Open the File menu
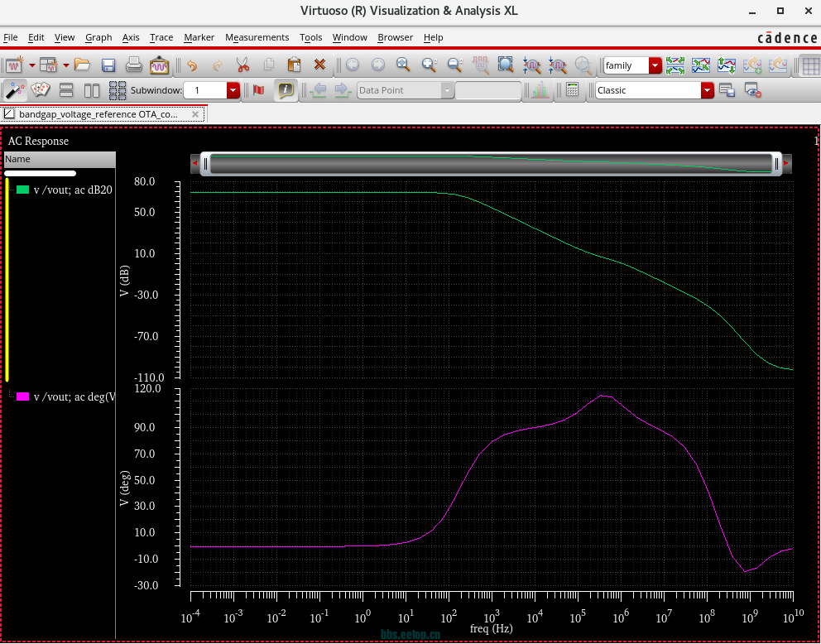 click(11, 37)
